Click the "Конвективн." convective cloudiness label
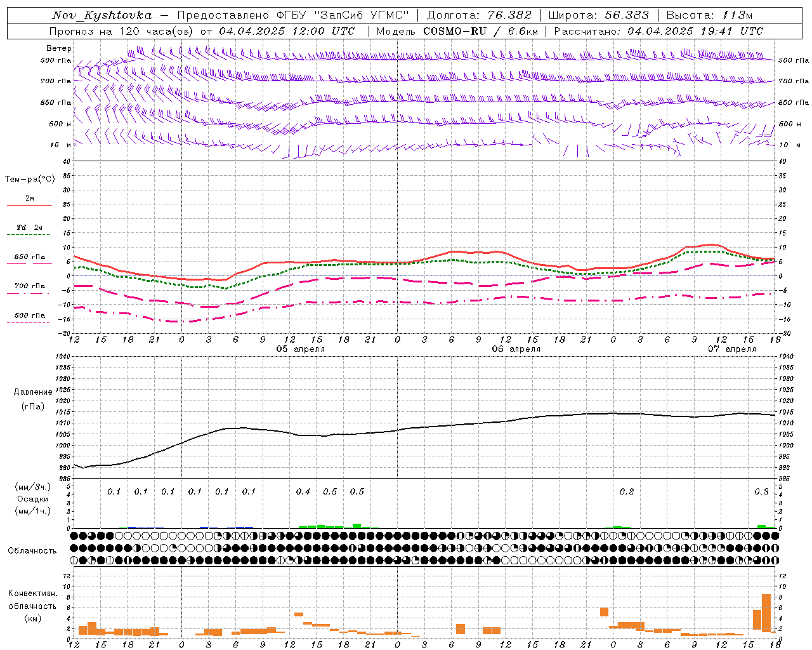The height and width of the screenshot is (650, 812). [32, 594]
